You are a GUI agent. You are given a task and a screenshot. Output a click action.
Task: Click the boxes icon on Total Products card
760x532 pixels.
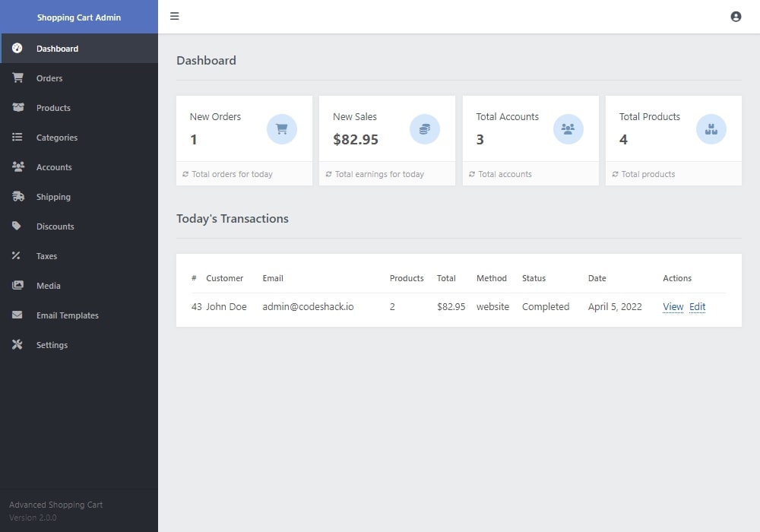click(711, 129)
